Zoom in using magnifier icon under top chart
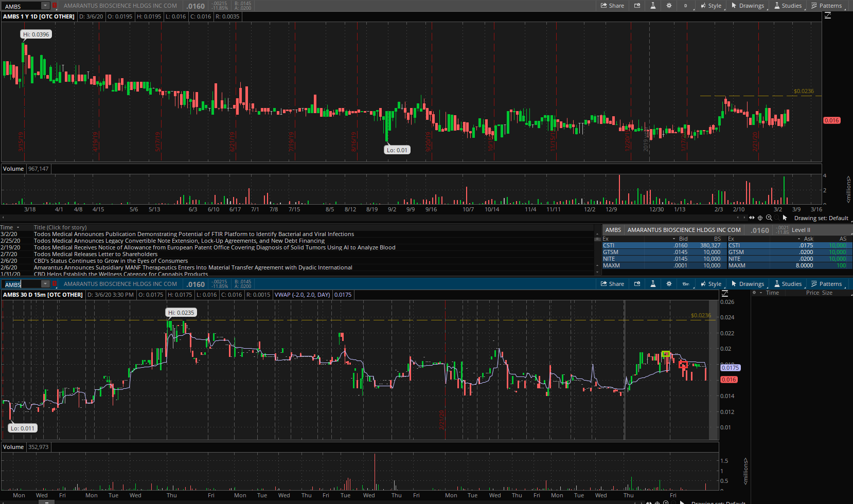853x504 pixels. (x=769, y=218)
